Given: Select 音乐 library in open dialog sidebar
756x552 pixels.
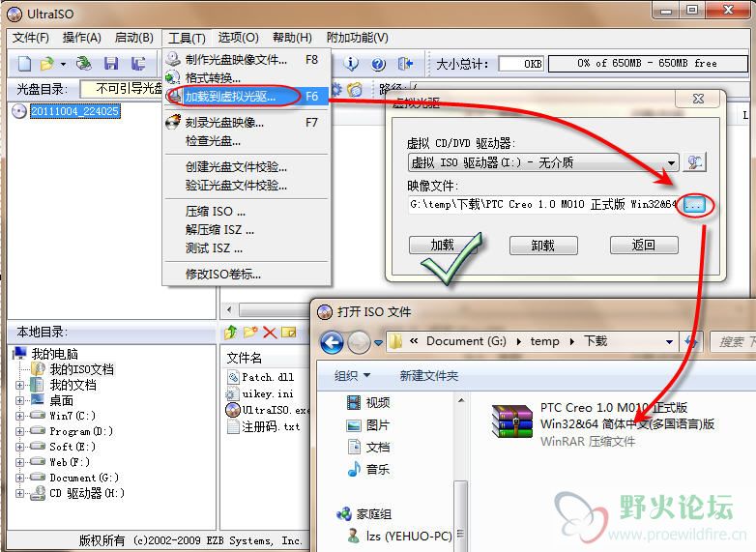Looking at the screenshot, I should pos(368,469).
